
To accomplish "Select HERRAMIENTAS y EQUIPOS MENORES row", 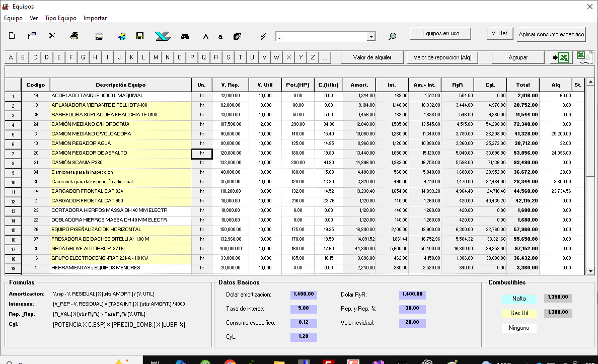I will click(120, 268).
